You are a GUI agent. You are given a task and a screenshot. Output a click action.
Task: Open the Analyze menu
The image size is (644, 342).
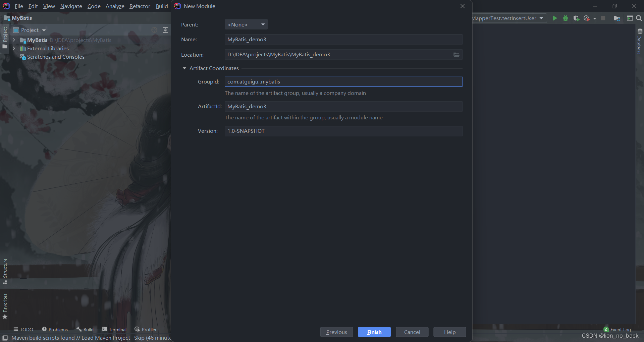[115, 6]
